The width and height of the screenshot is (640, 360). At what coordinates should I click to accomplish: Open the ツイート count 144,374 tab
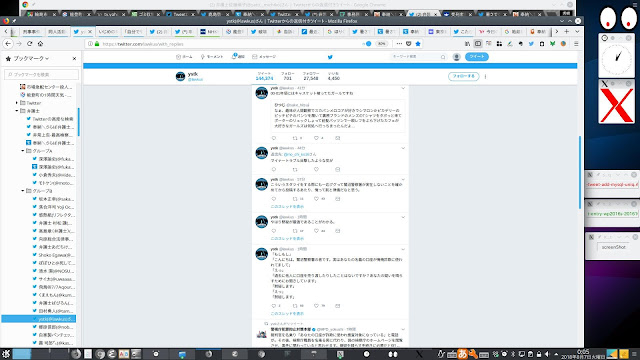[264, 76]
